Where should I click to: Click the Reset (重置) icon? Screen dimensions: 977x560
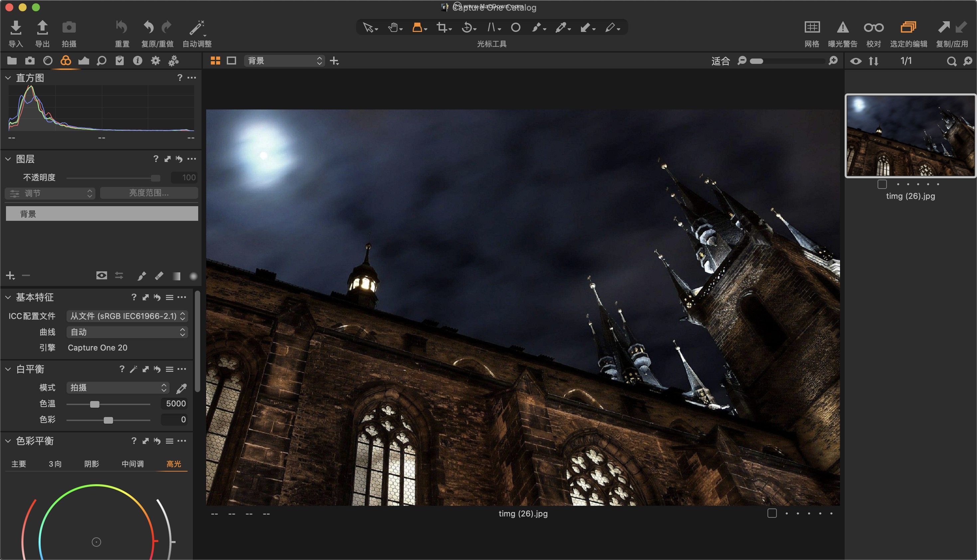[x=121, y=27]
